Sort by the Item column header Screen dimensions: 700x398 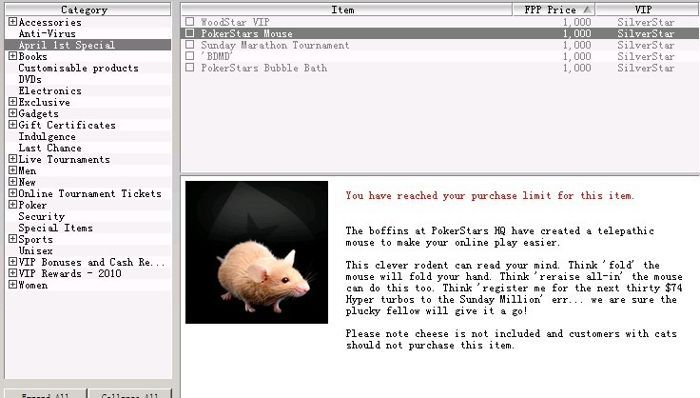click(x=346, y=9)
